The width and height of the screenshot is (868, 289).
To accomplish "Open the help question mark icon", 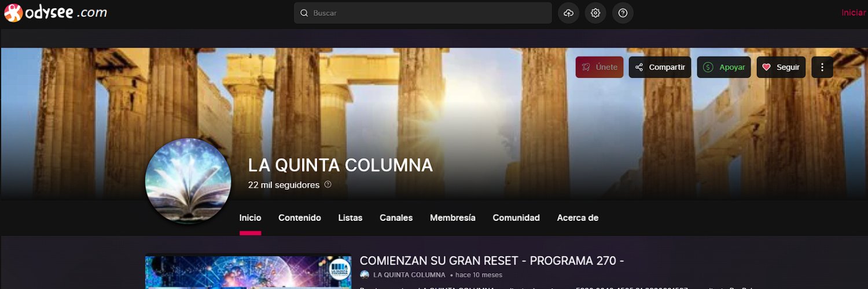I will click(x=623, y=13).
